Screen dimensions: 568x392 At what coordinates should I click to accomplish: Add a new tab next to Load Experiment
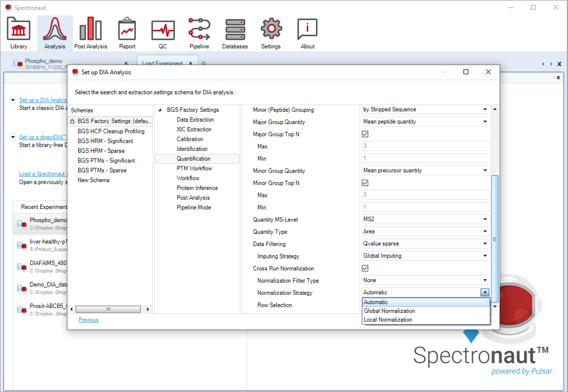point(204,64)
